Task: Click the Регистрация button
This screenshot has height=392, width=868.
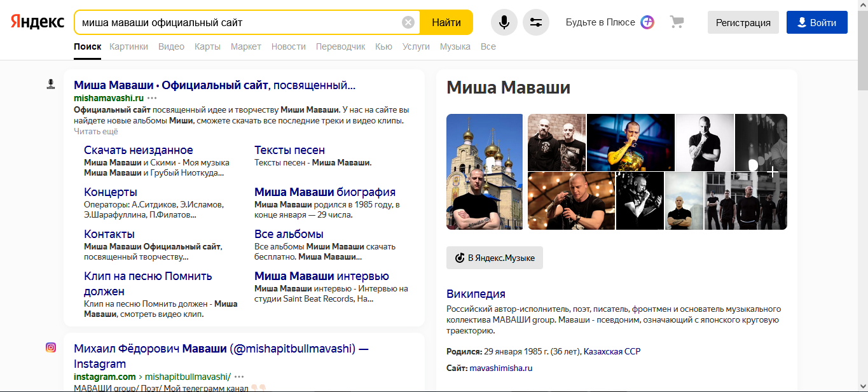Action: (x=743, y=22)
